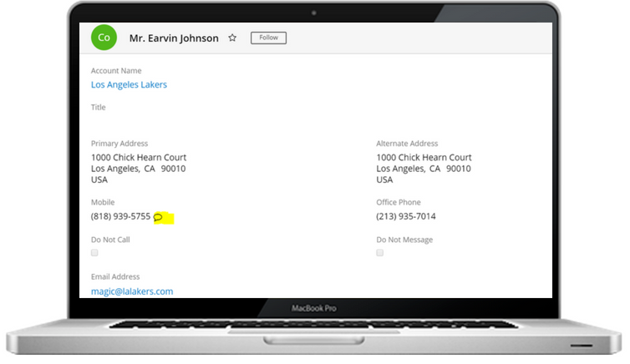The image size is (630, 364).
Task: Enable the Do Not Message checkbox
Action: [x=379, y=252]
